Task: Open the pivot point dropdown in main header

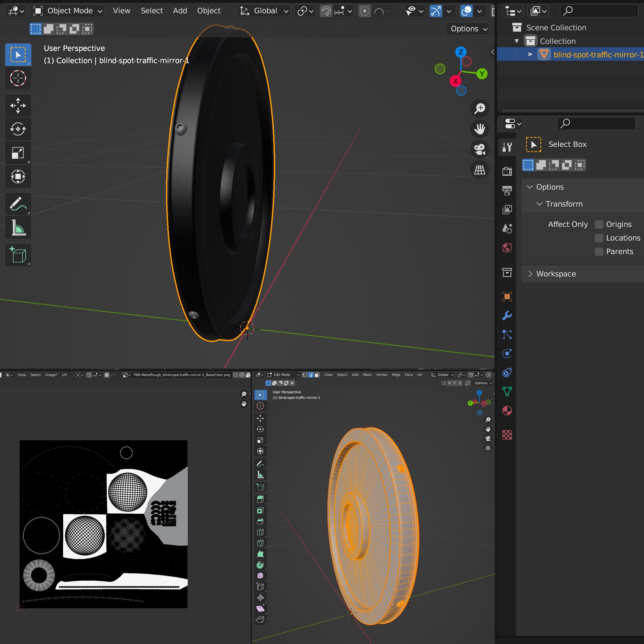Action: coord(305,11)
